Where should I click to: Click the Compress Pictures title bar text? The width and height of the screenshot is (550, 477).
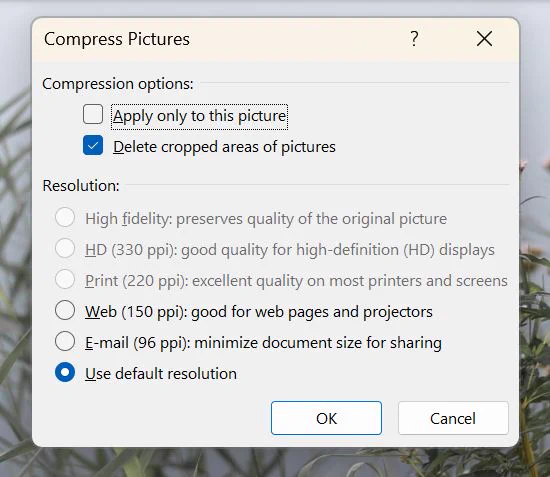point(117,39)
